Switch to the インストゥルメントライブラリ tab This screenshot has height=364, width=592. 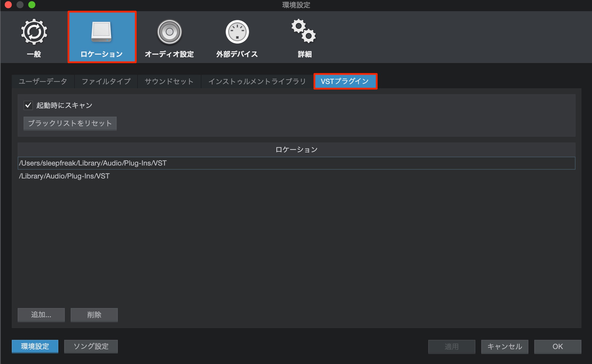tap(257, 81)
